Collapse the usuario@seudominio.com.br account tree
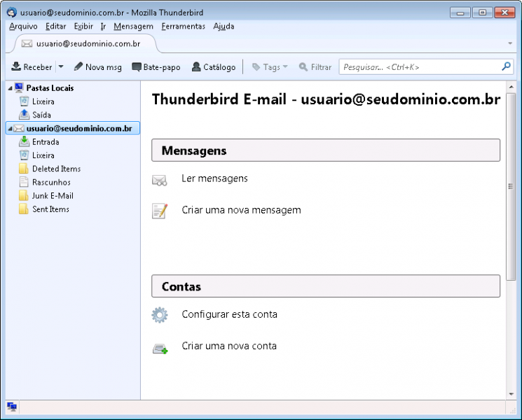 10,129
